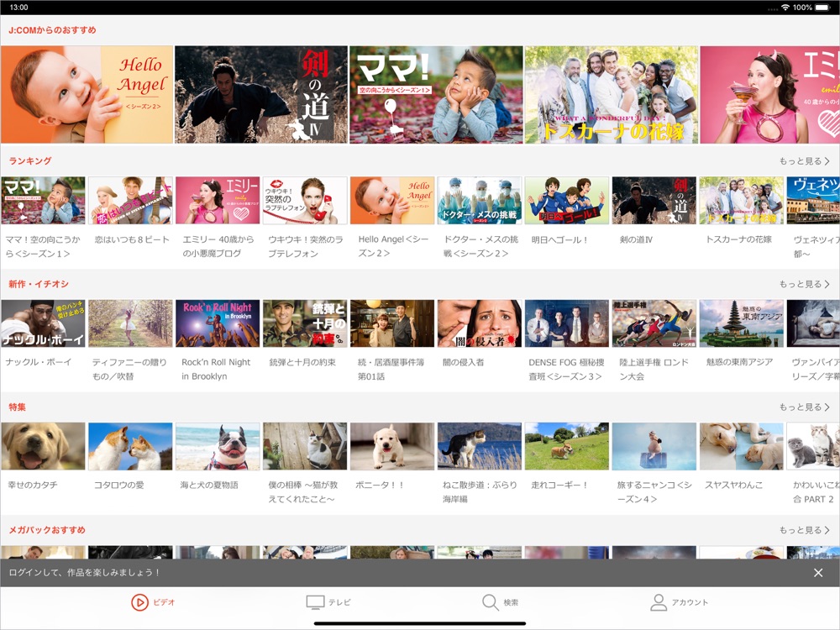Tap the title text スヤスヤわんこ

[x=733, y=485]
